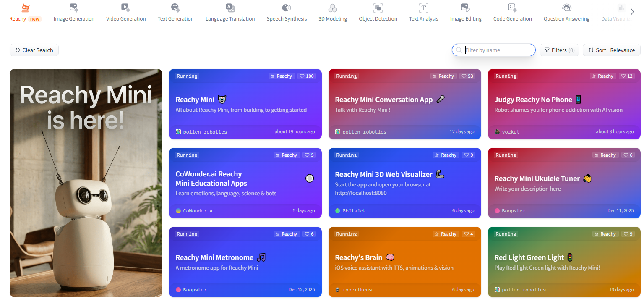Open the Reachy Mini is here banner image
644x299 pixels.
coord(86,183)
